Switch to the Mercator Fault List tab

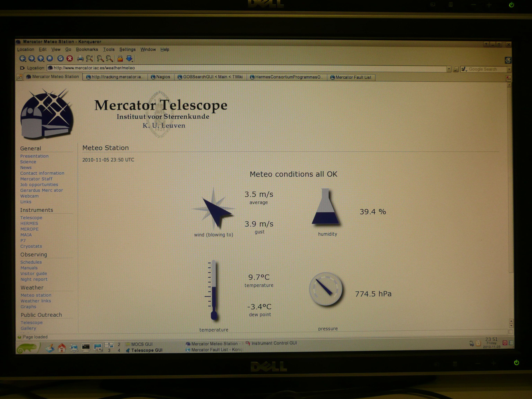click(x=351, y=77)
